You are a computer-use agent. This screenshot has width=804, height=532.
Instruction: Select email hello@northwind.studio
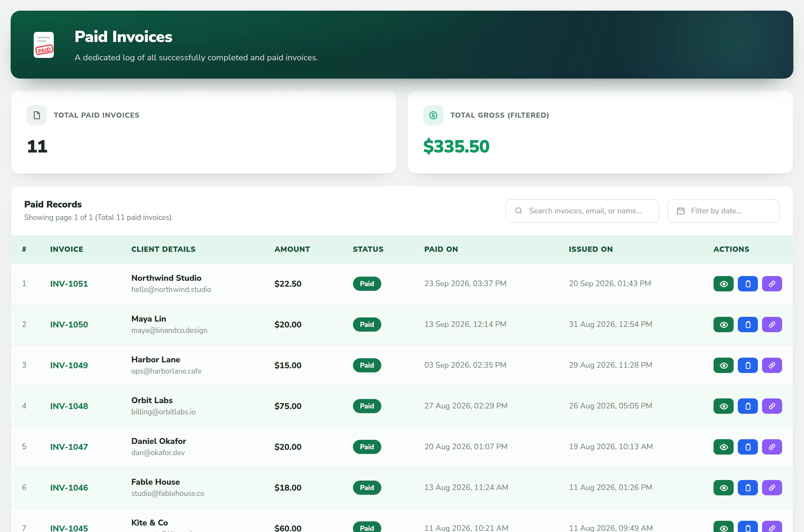coord(171,289)
